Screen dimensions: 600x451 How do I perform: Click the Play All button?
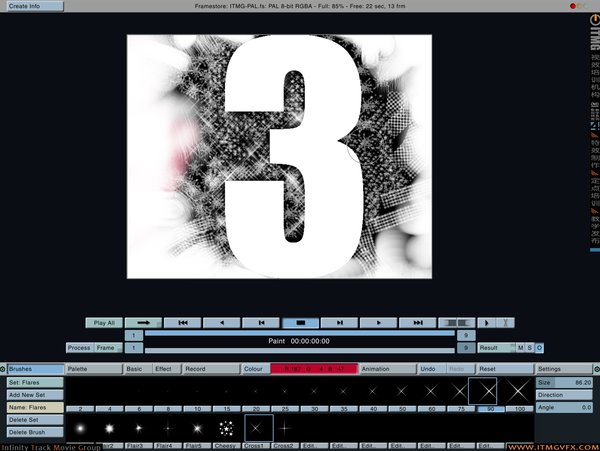tap(104, 323)
